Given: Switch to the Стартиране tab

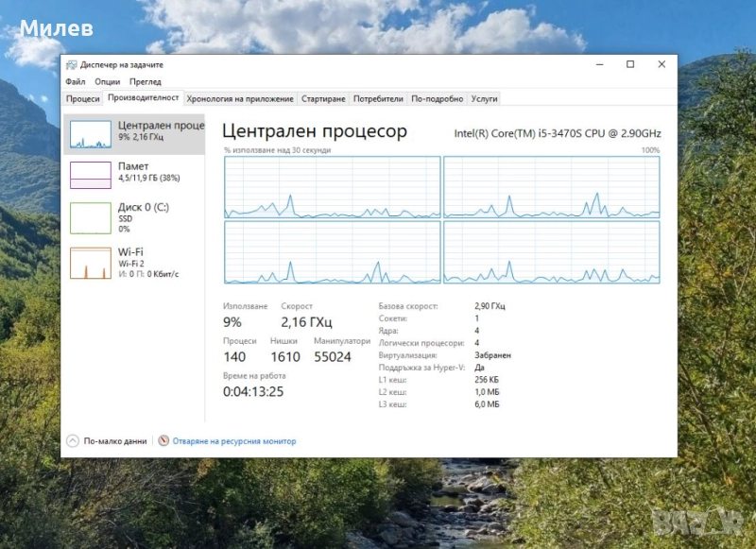Looking at the screenshot, I should click(324, 97).
